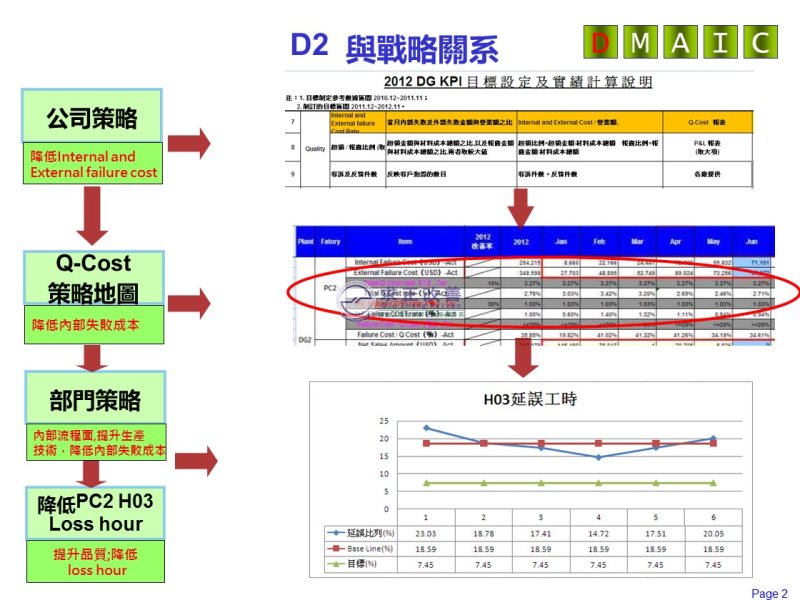This screenshot has width=800, height=600.
Task: Click the red right arrow beside 公司策略
Action: point(190,143)
